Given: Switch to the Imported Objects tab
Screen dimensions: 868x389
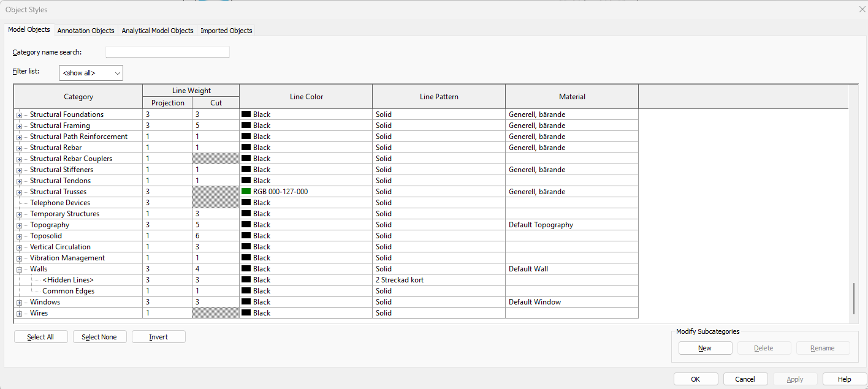Looking at the screenshot, I should pos(226,30).
